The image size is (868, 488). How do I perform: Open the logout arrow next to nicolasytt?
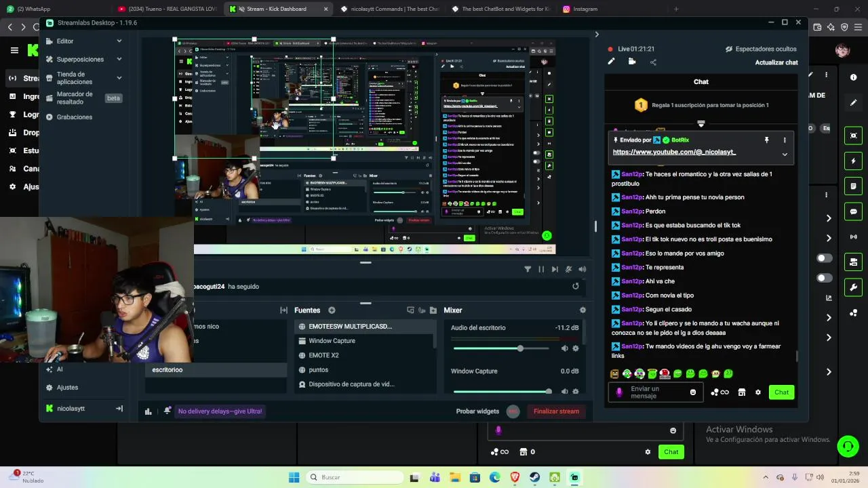click(x=119, y=409)
